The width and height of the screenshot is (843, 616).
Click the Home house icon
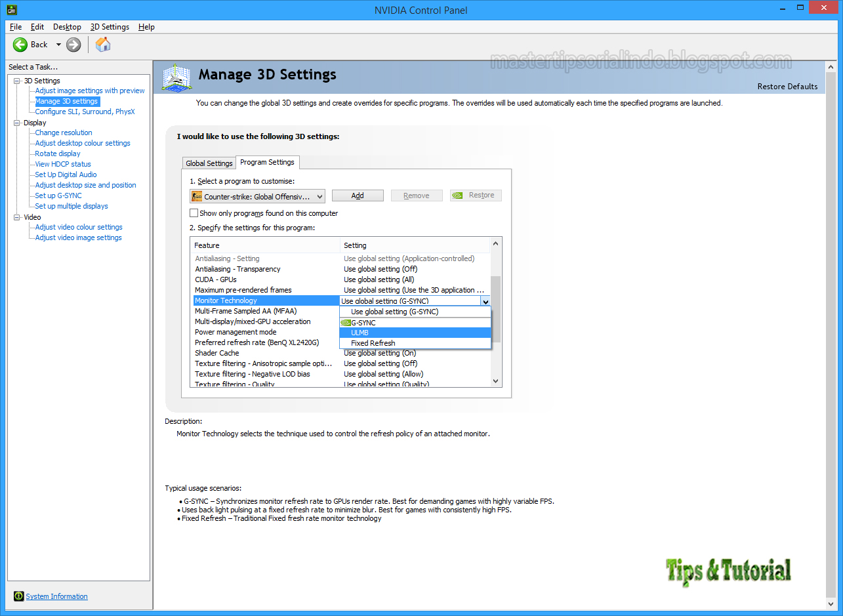tap(103, 44)
